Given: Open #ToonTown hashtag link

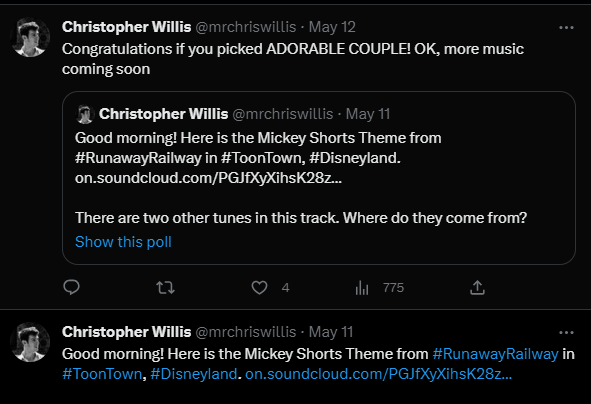Looking at the screenshot, I should click(102, 374).
